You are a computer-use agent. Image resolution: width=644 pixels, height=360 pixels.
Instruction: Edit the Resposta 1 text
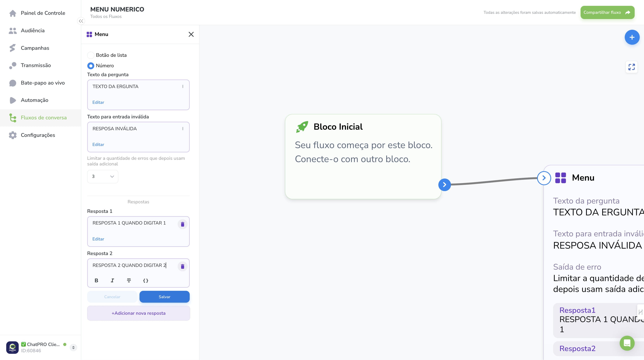(x=98, y=239)
